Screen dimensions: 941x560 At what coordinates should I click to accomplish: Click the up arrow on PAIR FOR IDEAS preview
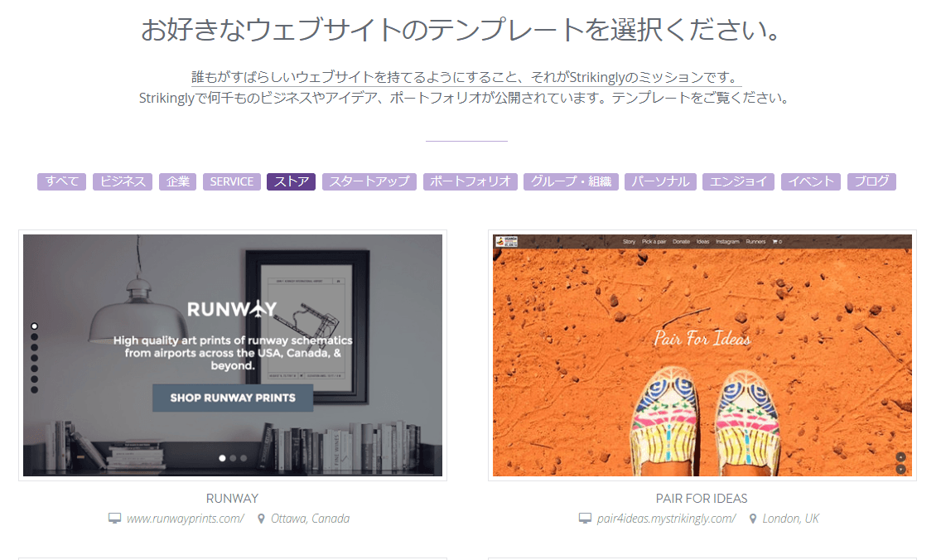tap(900, 456)
